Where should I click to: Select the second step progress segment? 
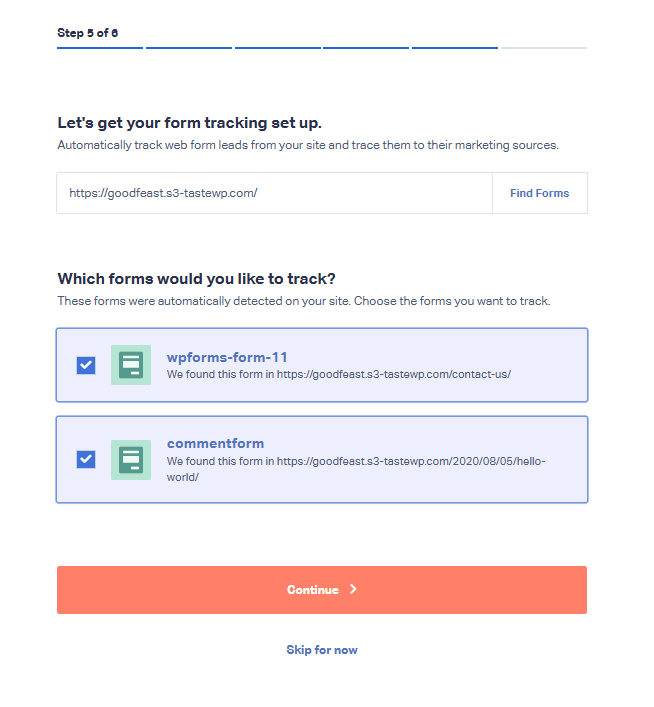click(x=189, y=47)
